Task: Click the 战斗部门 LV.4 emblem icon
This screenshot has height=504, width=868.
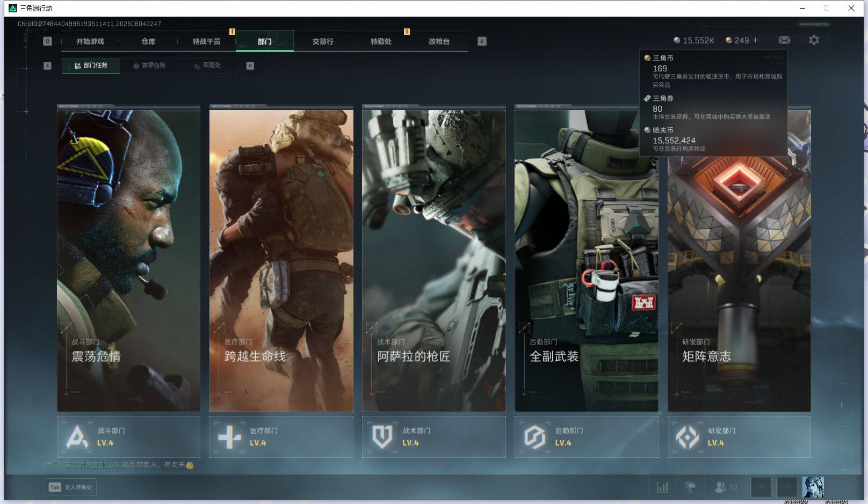Action: 77,437
